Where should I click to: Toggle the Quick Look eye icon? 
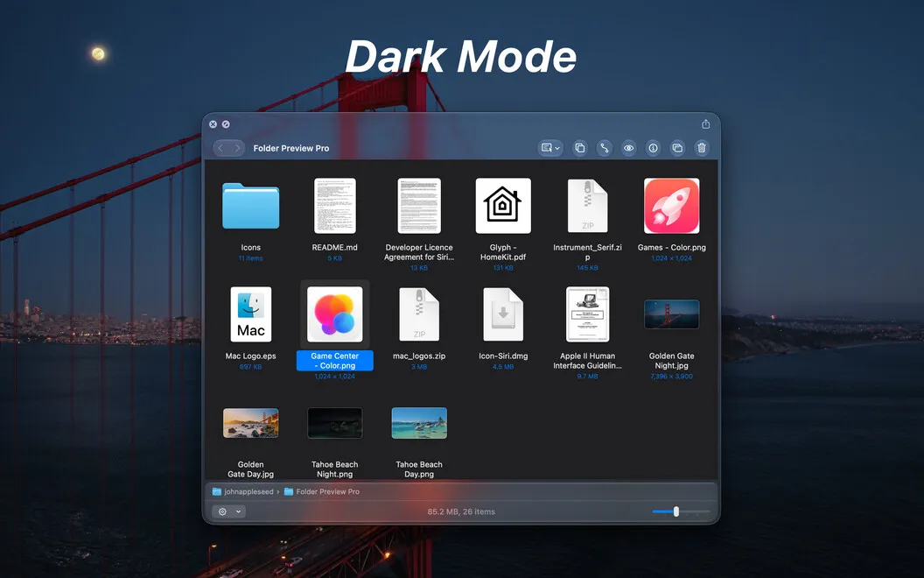[x=629, y=148]
